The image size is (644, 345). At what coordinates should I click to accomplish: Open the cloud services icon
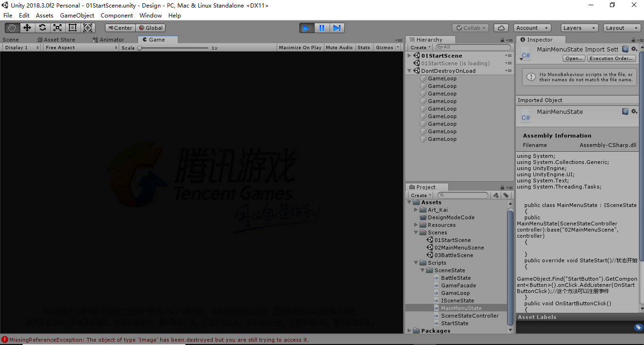tap(501, 28)
